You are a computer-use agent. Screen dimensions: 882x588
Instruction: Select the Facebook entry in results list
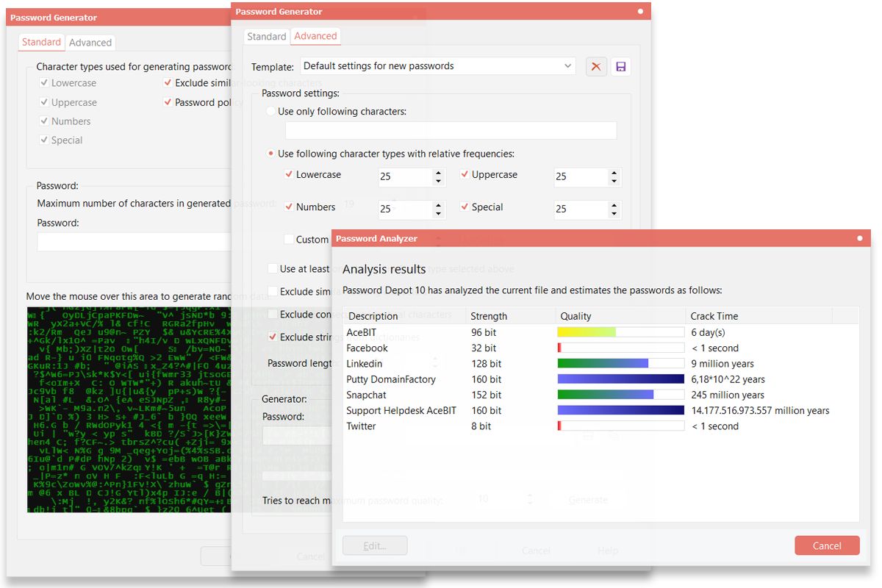click(600, 348)
